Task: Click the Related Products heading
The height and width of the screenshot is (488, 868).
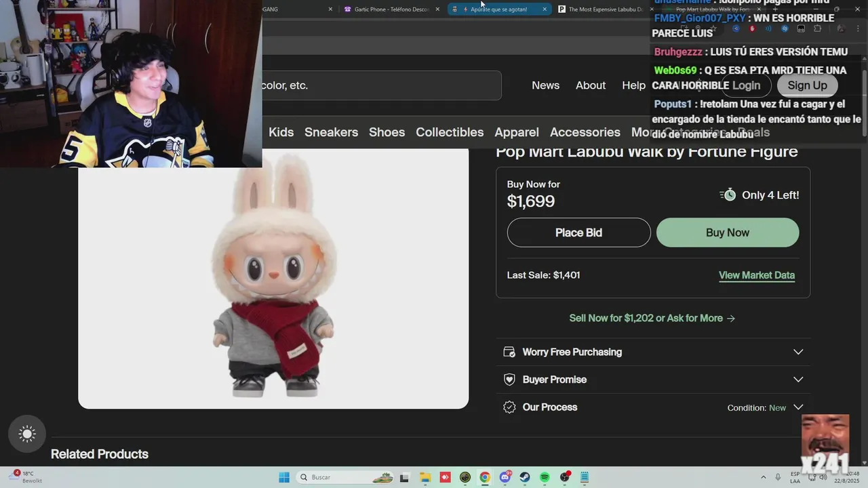Action: (100, 454)
